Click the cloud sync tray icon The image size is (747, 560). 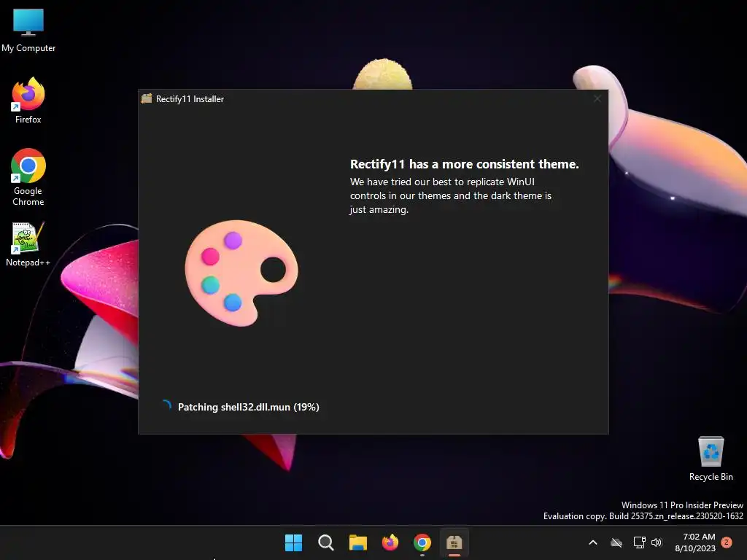[x=616, y=542]
